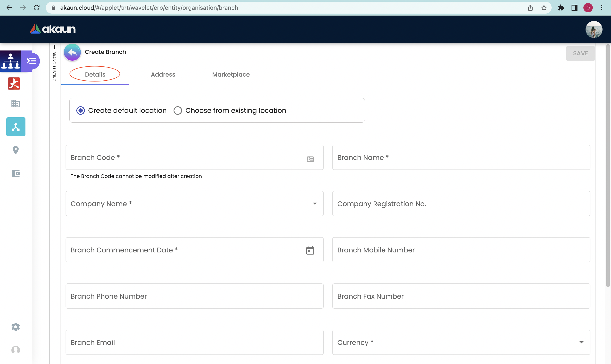
Task: Select Create default location radio
Action: pyautogui.click(x=80, y=110)
